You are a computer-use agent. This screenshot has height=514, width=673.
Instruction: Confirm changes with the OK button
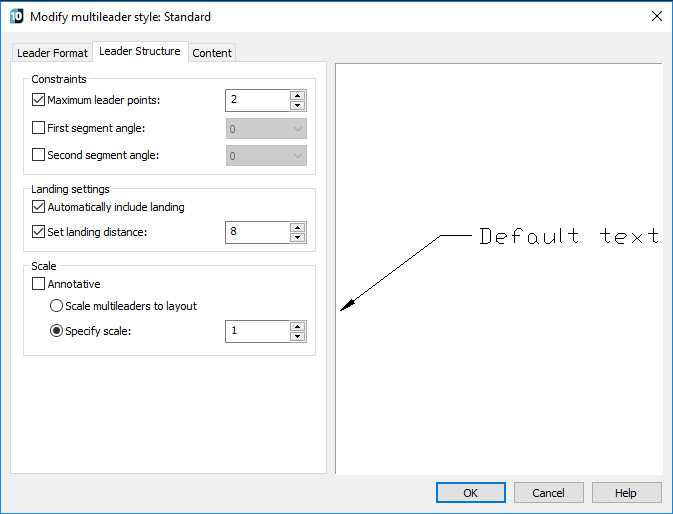point(471,493)
